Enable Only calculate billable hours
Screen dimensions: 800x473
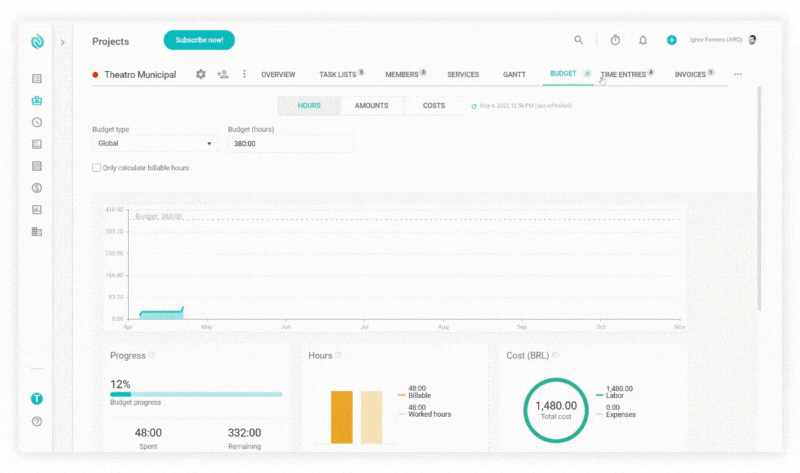96,168
